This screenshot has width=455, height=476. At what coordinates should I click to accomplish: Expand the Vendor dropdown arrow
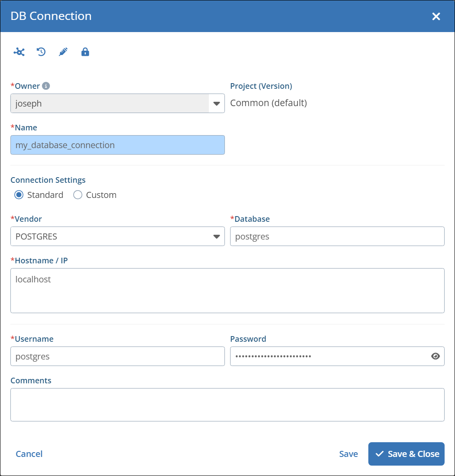216,236
